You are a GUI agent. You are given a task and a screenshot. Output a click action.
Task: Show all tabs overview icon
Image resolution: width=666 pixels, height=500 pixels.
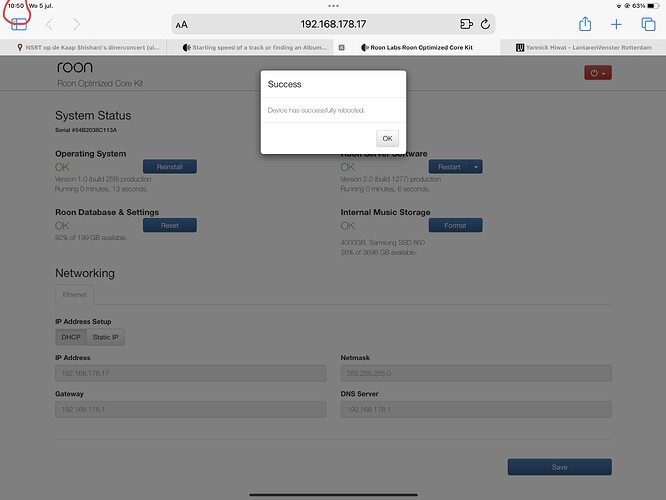(648, 24)
